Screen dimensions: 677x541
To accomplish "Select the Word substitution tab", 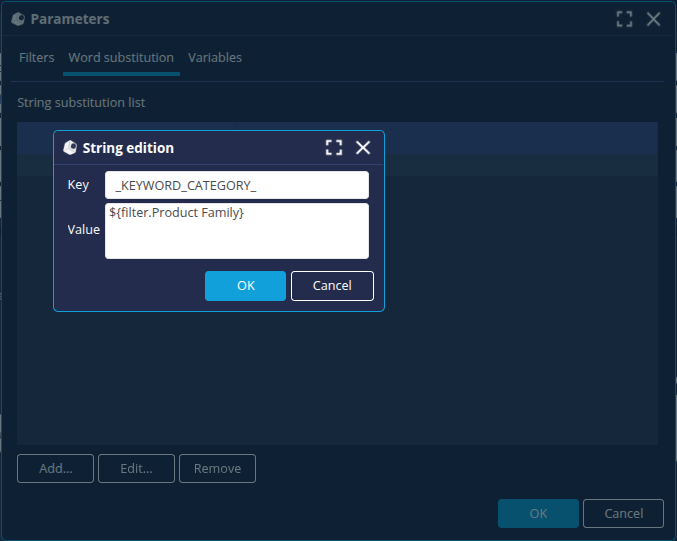I will pyautogui.click(x=121, y=58).
